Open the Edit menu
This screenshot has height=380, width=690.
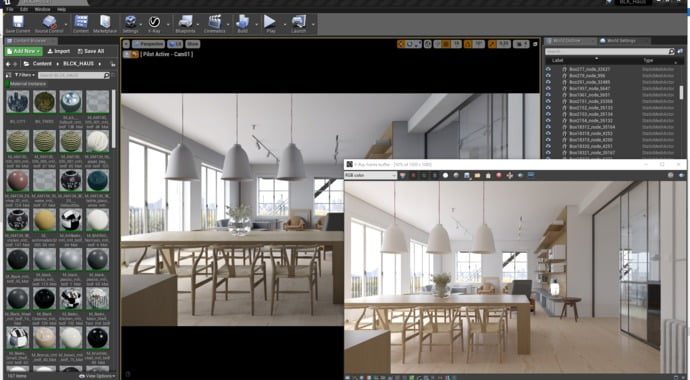24,9
